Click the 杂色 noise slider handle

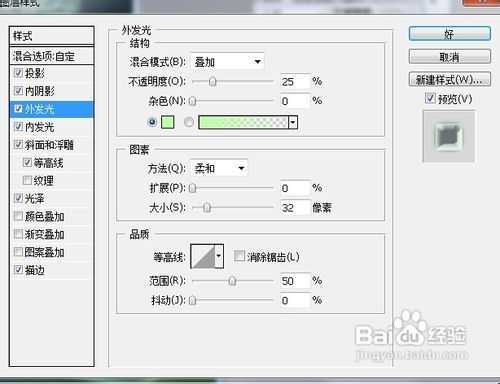tap(192, 101)
